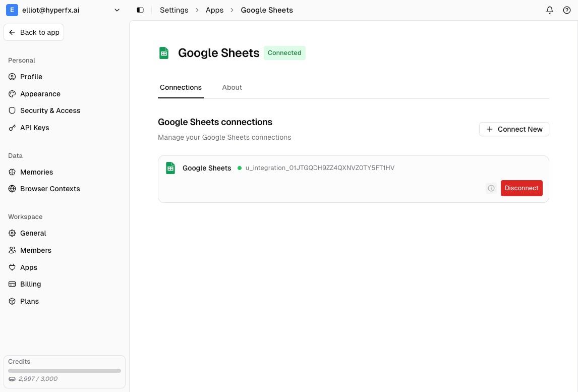Open Browser Contexts globe item

pyautogui.click(x=50, y=189)
